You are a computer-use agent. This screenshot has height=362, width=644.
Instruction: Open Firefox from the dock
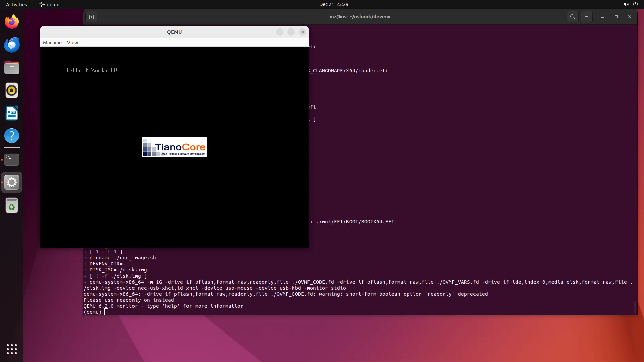click(12, 22)
